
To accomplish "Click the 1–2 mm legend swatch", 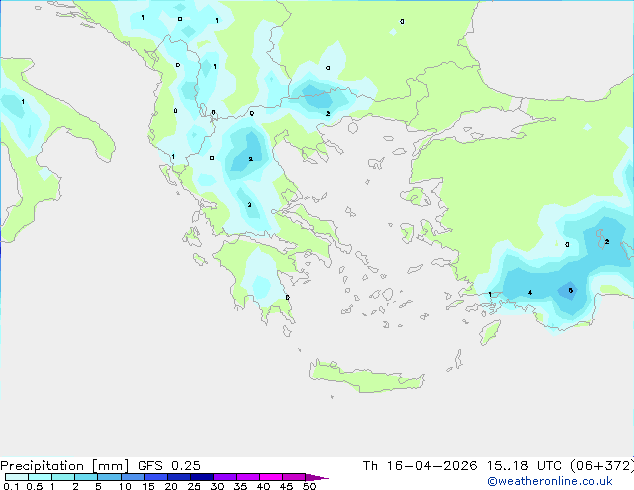I will pyautogui.click(x=63, y=477).
